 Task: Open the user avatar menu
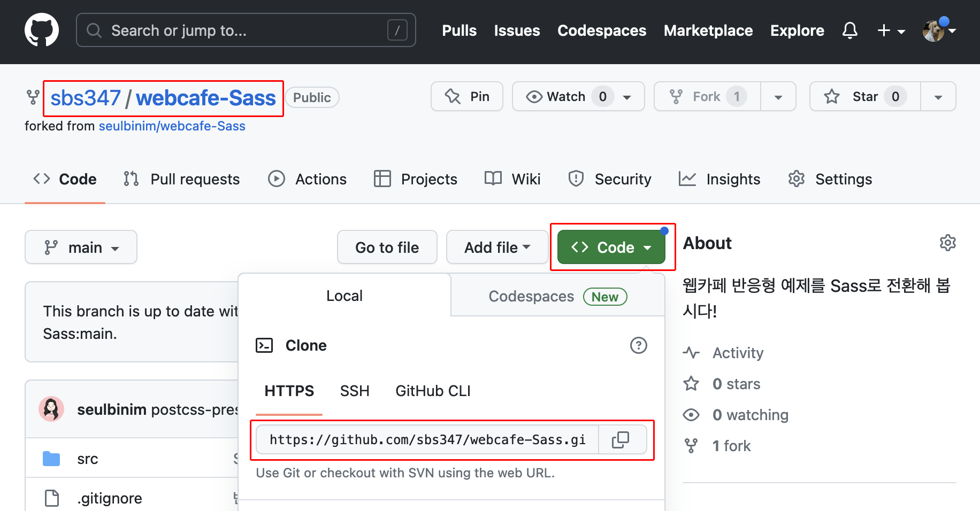point(939,30)
